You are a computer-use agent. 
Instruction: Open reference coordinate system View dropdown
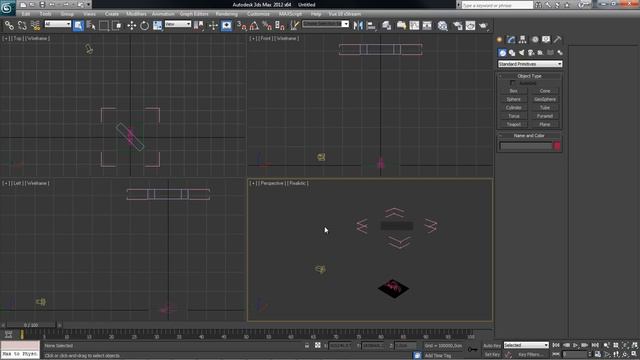pyautogui.click(x=178, y=24)
